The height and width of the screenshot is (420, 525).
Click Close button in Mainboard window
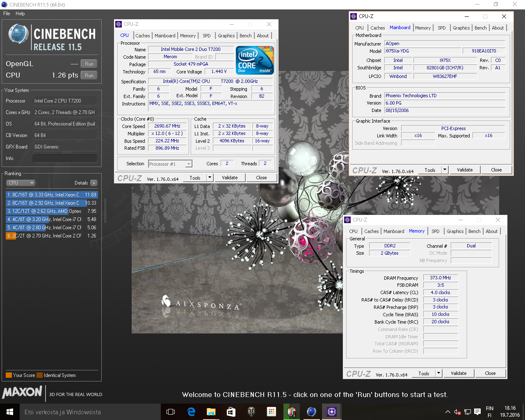(496, 170)
